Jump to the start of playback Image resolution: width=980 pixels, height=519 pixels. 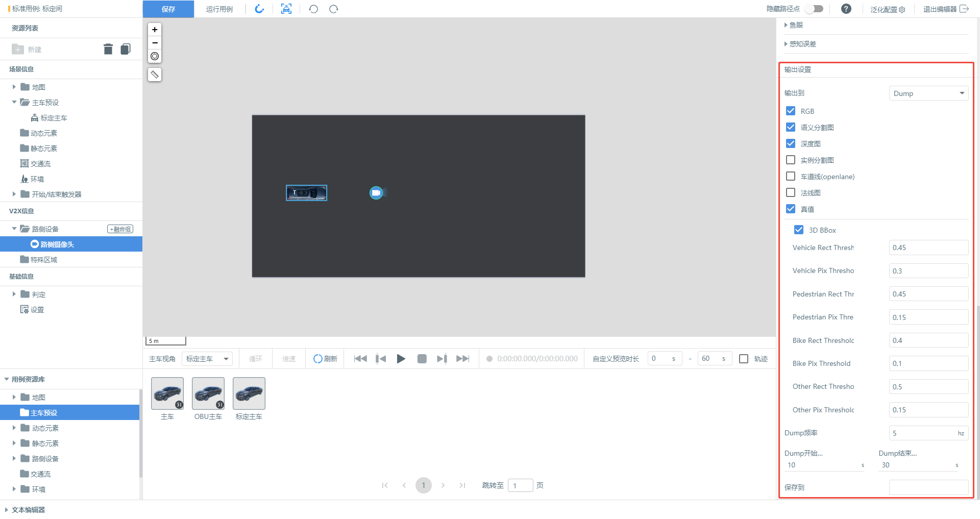(x=360, y=359)
